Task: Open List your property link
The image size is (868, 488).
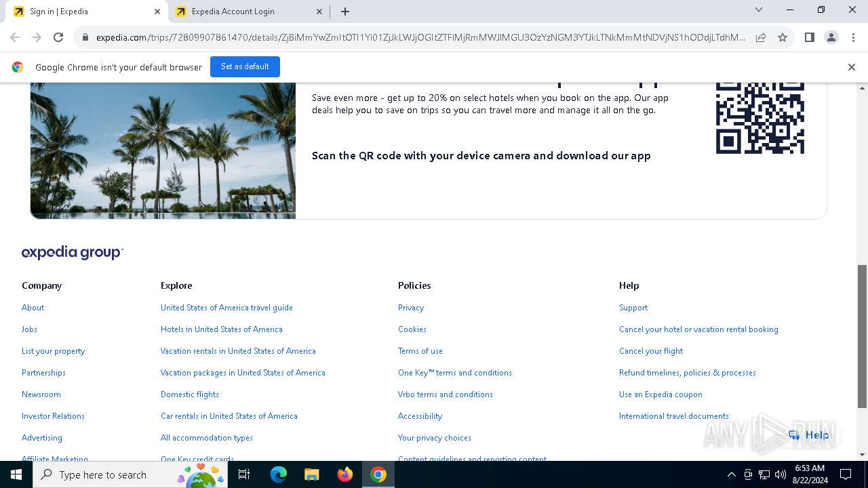Action: point(53,351)
